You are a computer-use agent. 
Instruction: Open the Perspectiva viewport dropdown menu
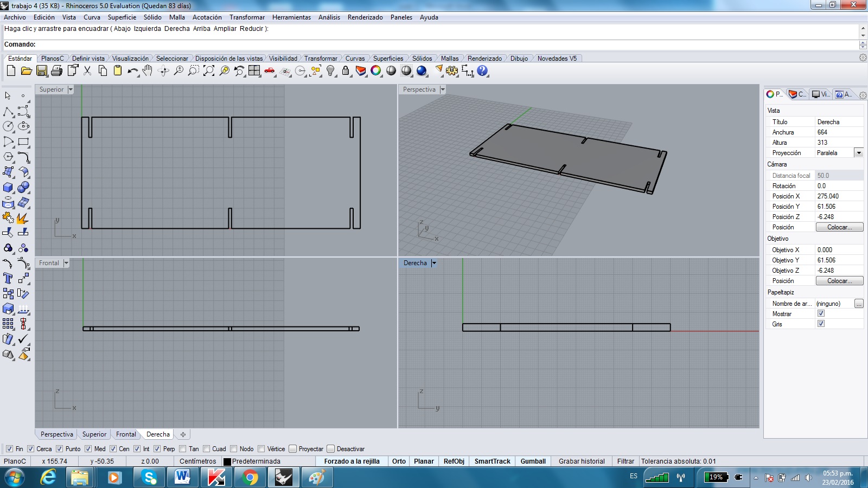[443, 89]
